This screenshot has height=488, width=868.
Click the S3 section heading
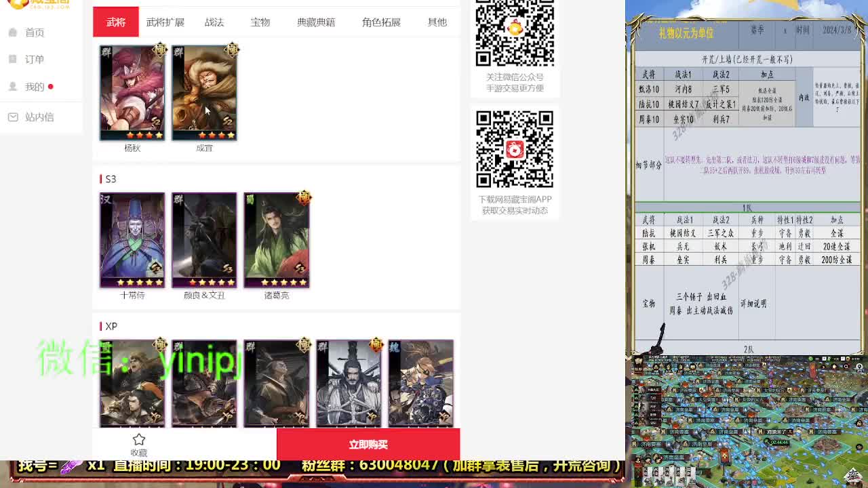click(x=111, y=179)
